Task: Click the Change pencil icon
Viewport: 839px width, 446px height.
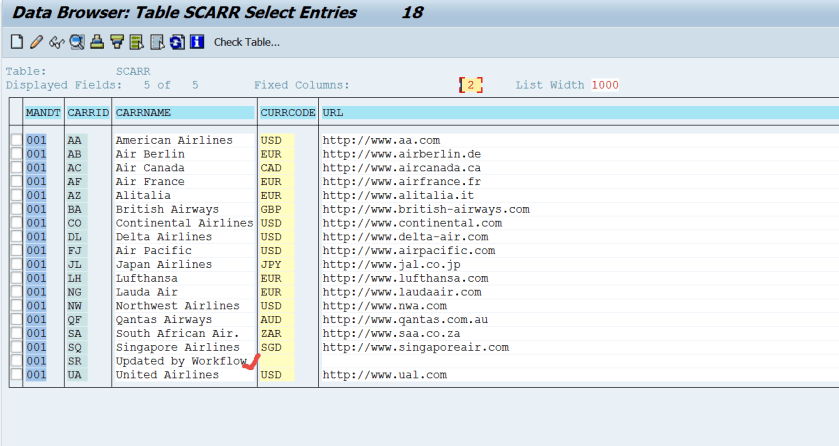Action: pyautogui.click(x=36, y=42)
